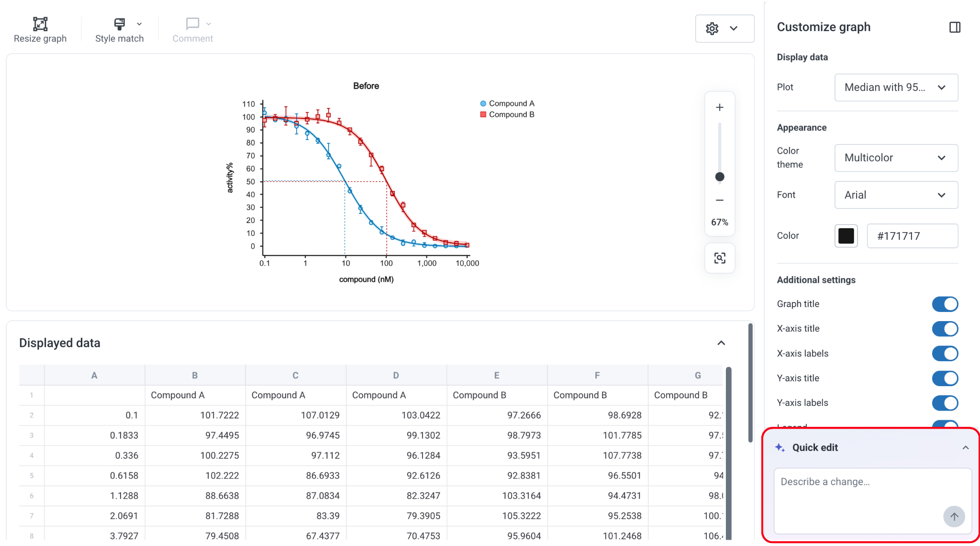Collapse the Displayed data section chevron
The width and height of the screenshot is (980, 546).
[x=721, y=343]
